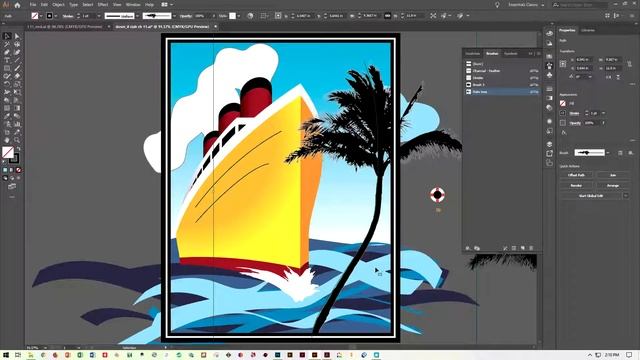Select the Magic Wand tool
Viewport: 640px width, 360px height.
pos(7,44)
